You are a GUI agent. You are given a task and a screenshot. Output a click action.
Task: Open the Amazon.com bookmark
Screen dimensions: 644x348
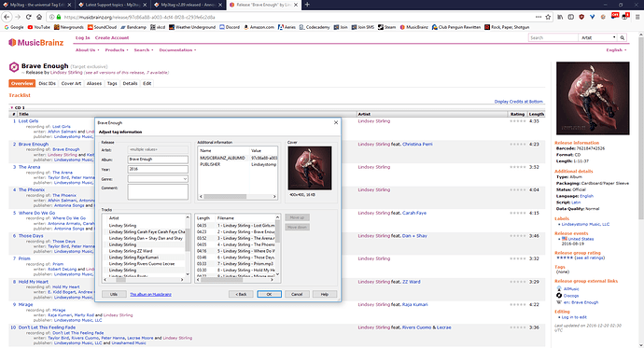pos(259,27)
